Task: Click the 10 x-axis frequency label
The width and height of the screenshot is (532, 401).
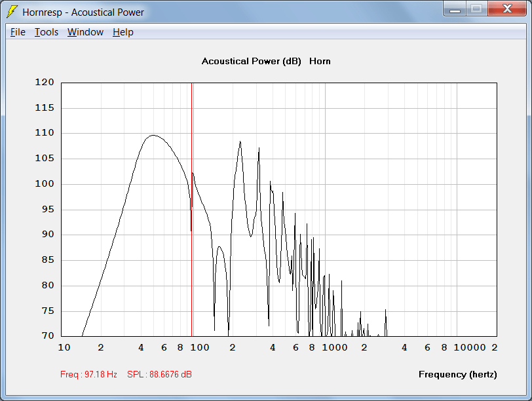Action: pyautogui.click(x=64, y=347)
